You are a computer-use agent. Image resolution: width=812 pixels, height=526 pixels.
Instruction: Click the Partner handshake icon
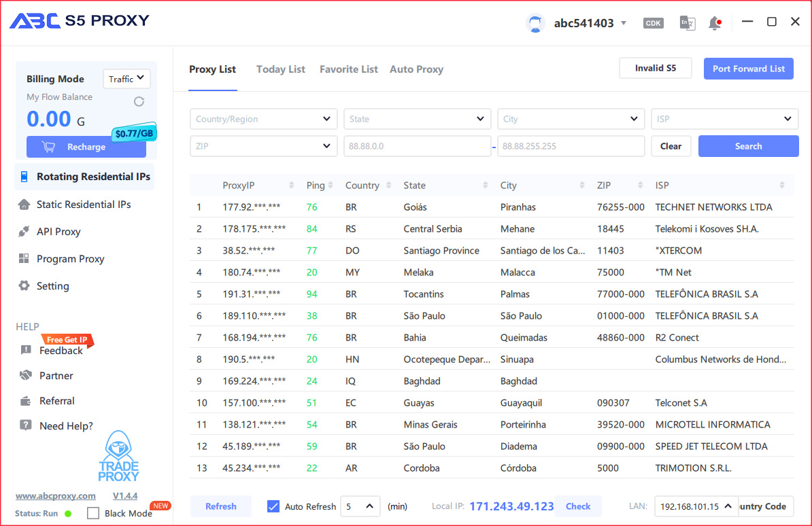click(x=25, y=375)
